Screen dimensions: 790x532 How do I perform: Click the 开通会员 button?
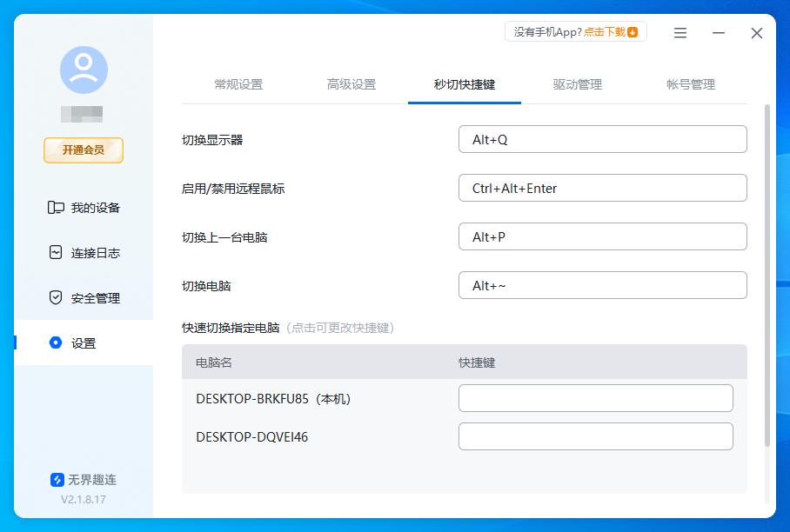(x=83, y=150)
